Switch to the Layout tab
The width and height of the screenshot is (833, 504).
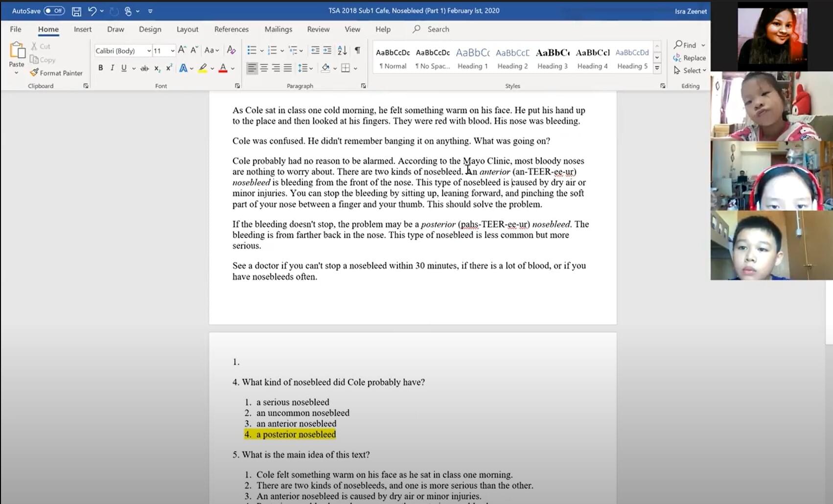click(x=187, y=29)
